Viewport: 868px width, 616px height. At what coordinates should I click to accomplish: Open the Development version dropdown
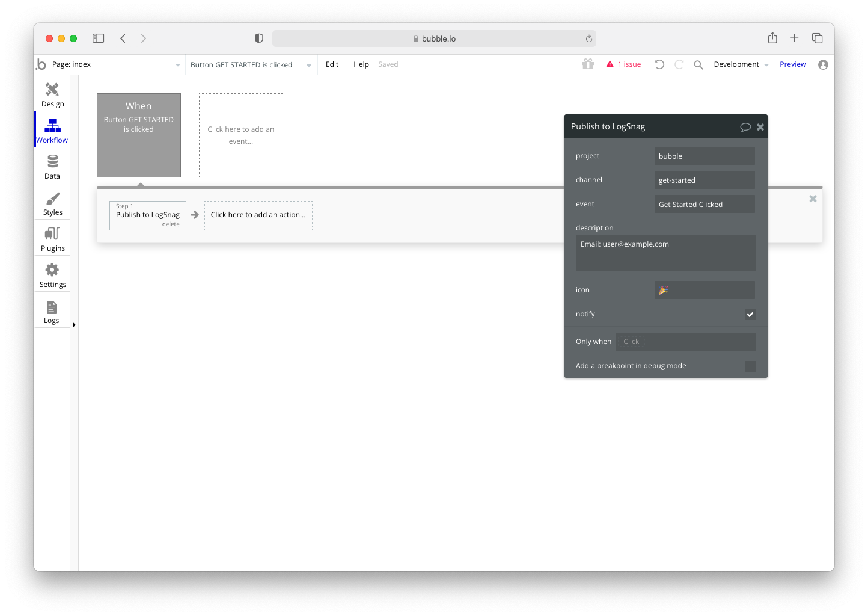741,64
